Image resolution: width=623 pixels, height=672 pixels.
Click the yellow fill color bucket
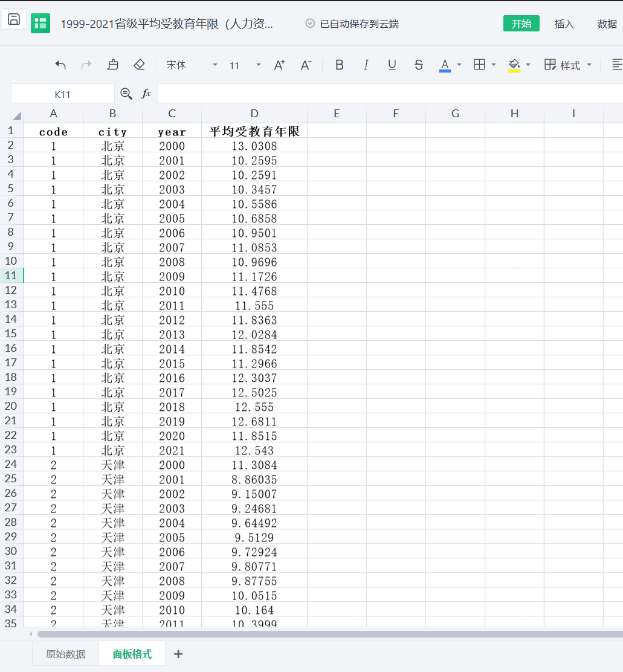pos(514,65)
